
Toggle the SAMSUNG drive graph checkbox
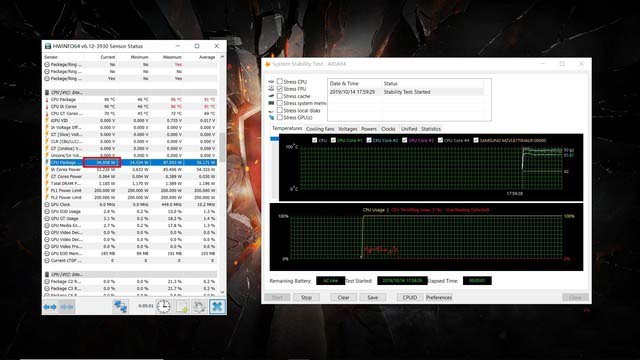(476, 140)
